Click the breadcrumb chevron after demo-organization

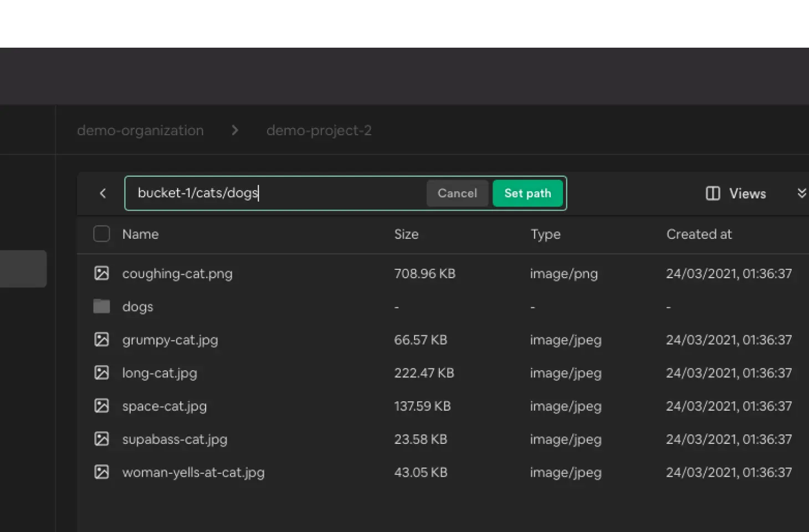tap(235, 130)
